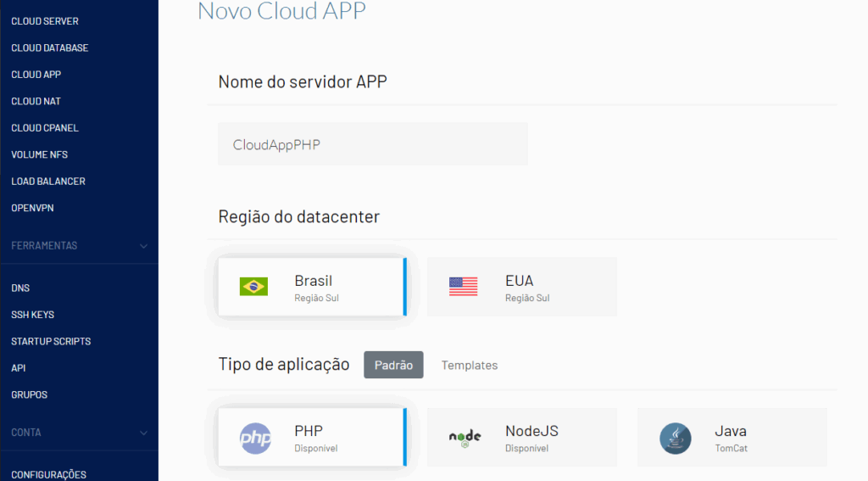Click the APP server name input field
The width and height of the screenshot is (868, 481).
pyautogui.click(x=372, y=144)
